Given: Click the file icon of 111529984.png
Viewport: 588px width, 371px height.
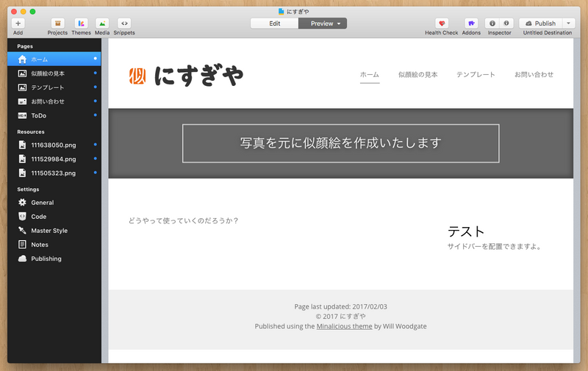Looking at the screenshot, I should (23, 159).
